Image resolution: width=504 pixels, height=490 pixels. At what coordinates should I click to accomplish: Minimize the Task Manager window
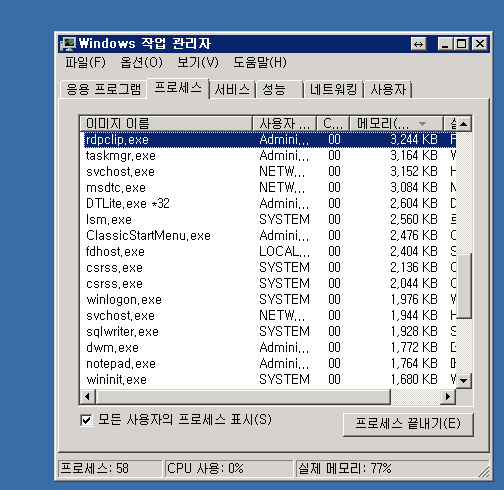point(445,44)
